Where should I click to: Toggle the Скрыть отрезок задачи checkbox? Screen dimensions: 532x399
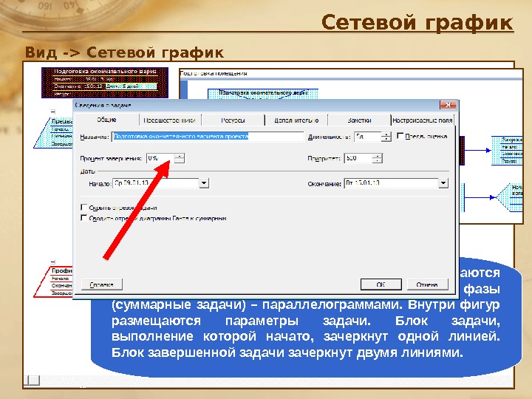pyautogui.click(x=83, y=207)
